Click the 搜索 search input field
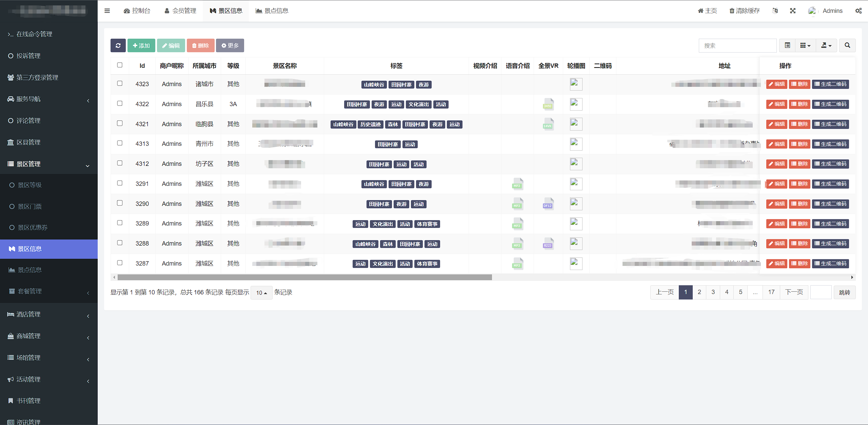Image resolution: width=868 pixels, height=425 pixels. (737, 45)
